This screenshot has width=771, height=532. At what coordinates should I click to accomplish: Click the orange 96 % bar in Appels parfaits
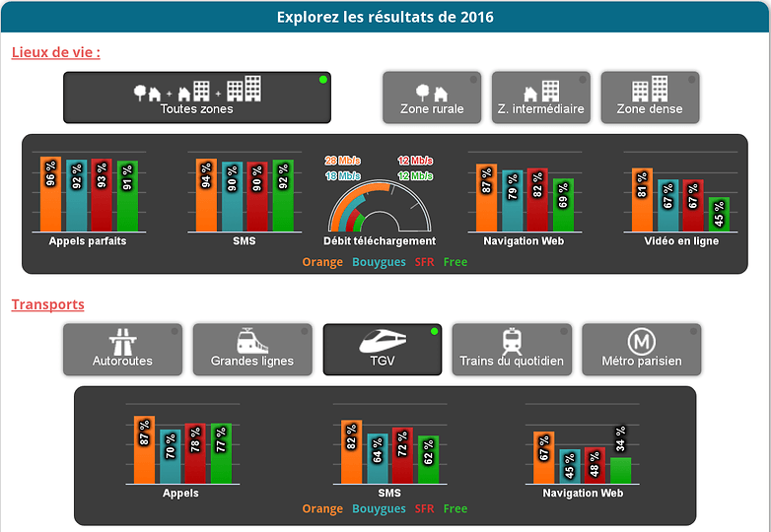[50, 194]
